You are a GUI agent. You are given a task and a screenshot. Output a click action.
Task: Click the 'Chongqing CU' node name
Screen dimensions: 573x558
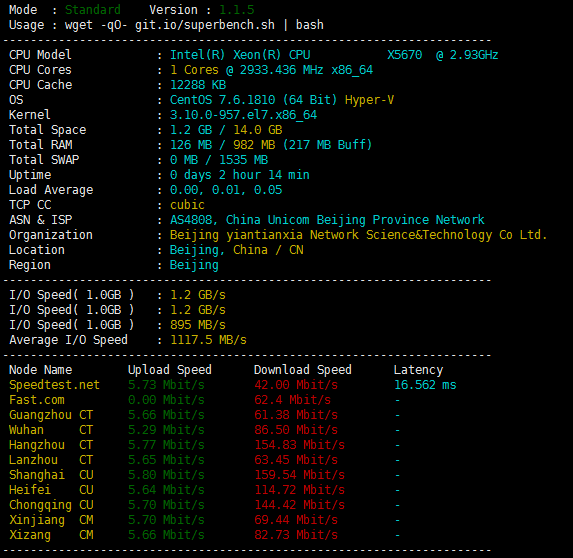click(51, 505)
